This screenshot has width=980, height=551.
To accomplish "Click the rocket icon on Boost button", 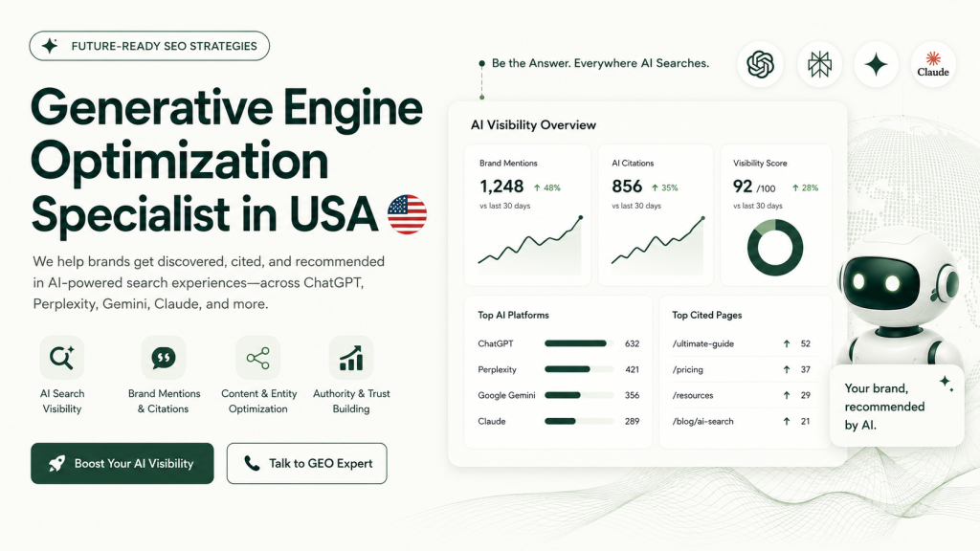I will coord(56,464).
